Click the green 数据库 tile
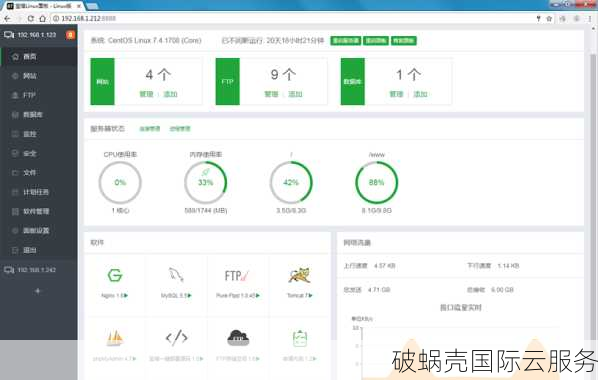 click(353, 81)
